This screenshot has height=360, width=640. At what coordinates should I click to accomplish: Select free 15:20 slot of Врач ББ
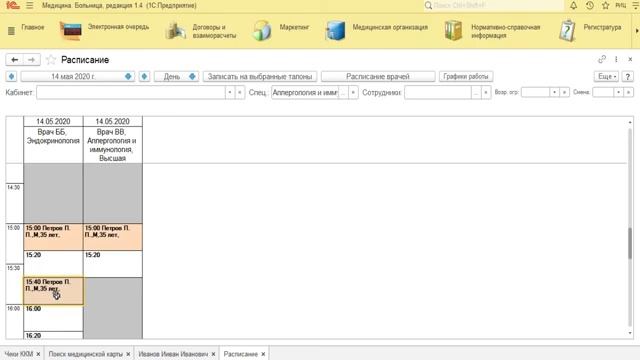53,264
